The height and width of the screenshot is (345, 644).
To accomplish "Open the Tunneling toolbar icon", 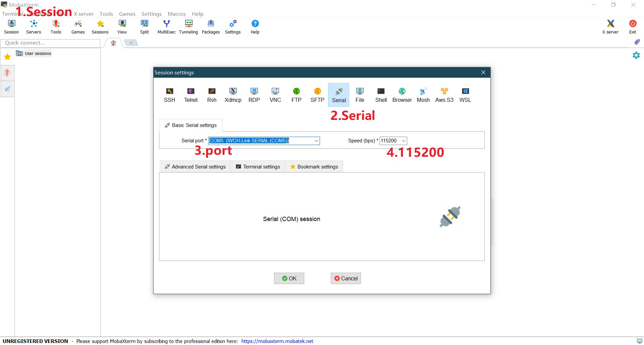I will point(189,27).
